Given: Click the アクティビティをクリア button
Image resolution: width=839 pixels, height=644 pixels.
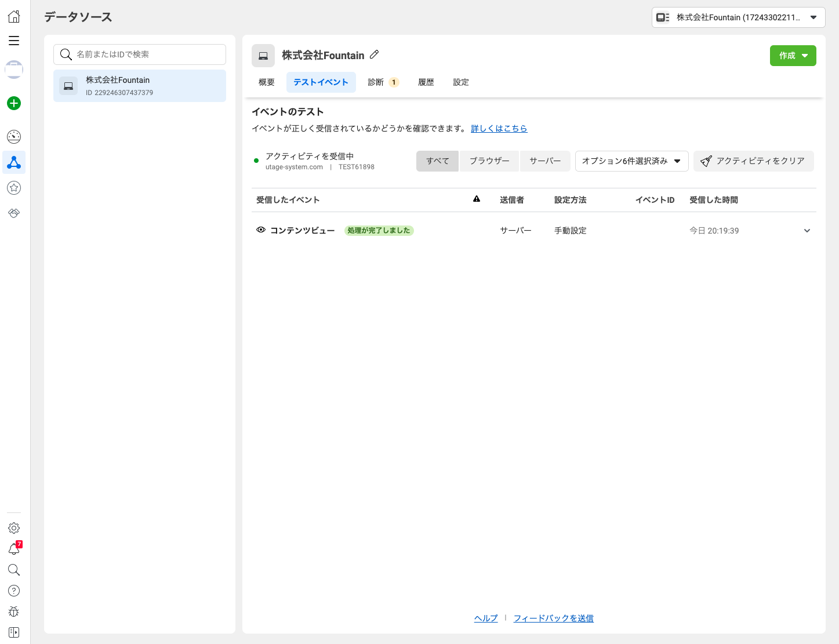Looking at the screenshot, I should tap(753, 161).
